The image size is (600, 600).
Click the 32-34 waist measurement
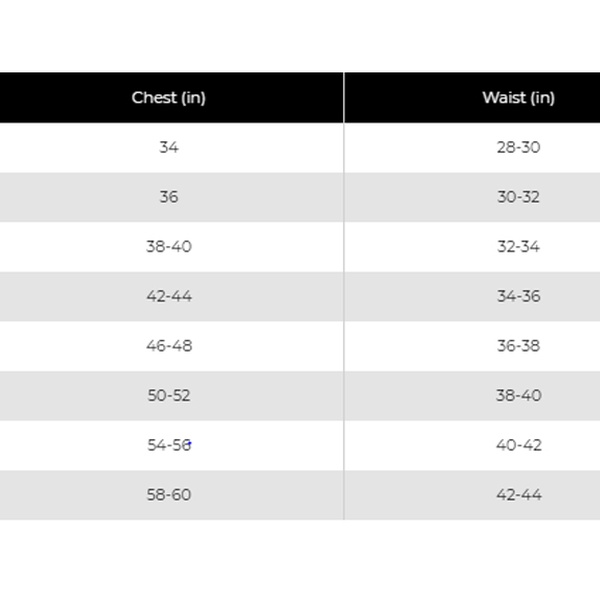(x=518, y=247)
